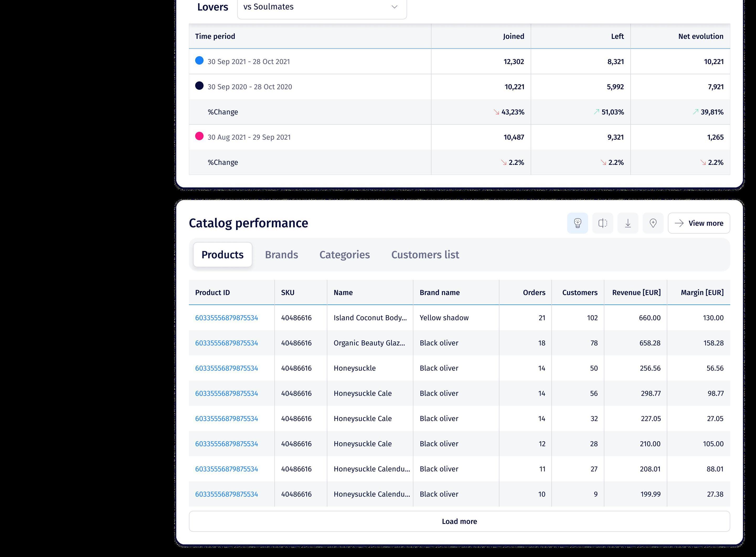The width and height of the screenshot is (756, 557).
Task: Open product ID link in the Honeysuckle 256.56 row
Action: (x=227, y=368)
